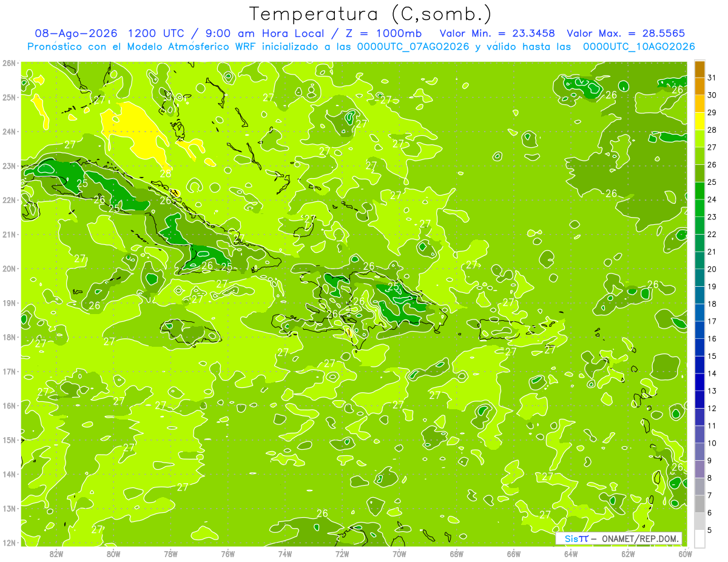
Task: Click the '78W' longitude axis label
Action: 170,554
